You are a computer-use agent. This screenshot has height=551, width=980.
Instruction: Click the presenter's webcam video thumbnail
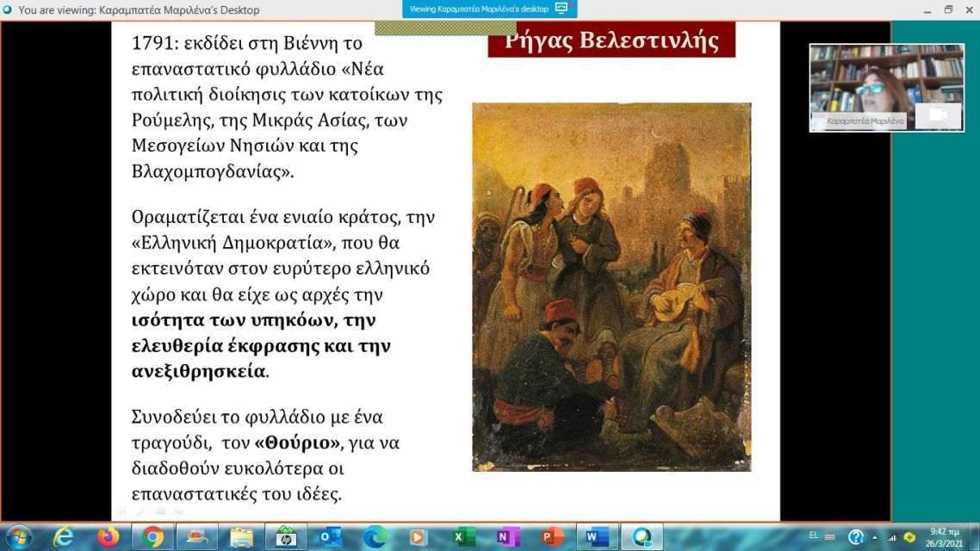pos(886,88)
